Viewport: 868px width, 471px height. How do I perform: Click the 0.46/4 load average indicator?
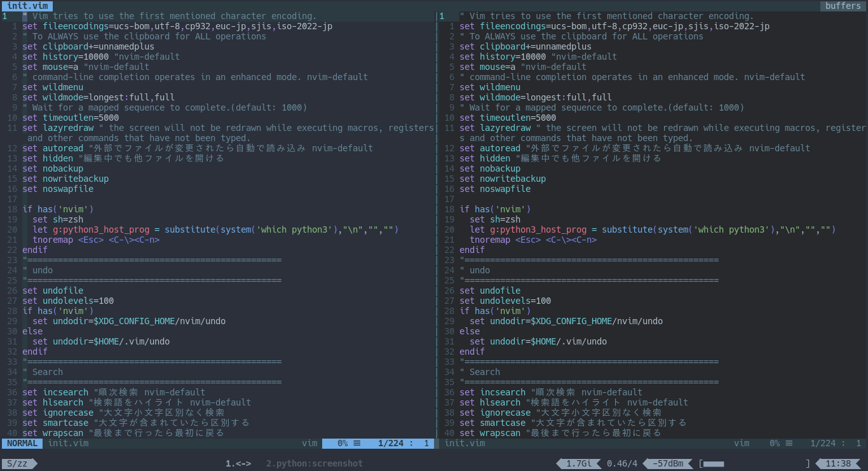click(x=622, y=463)
